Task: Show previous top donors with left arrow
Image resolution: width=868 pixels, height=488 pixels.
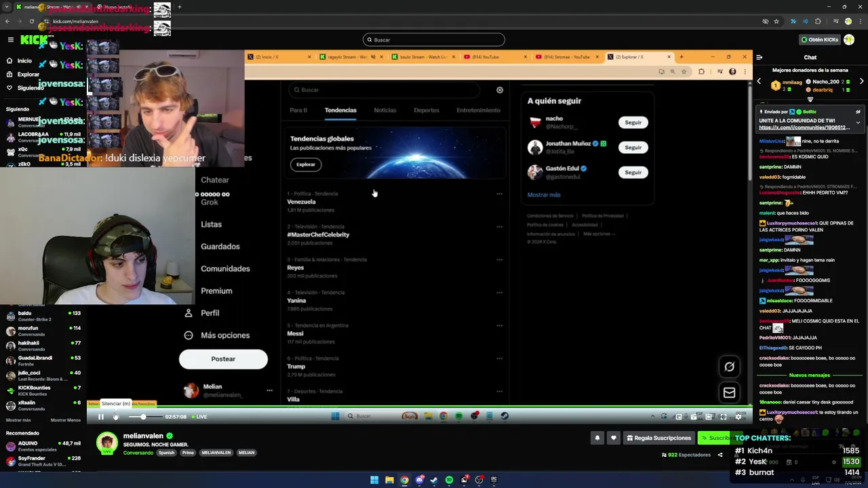Action: pyautogui.click(x=759, y=82)
